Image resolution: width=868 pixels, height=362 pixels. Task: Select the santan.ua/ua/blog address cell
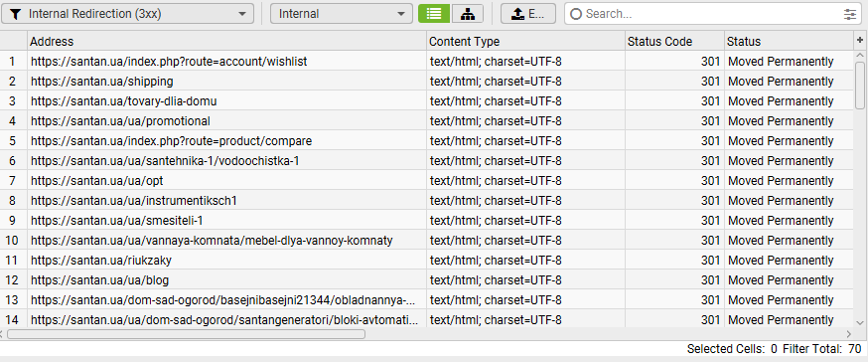coord(227,280)
